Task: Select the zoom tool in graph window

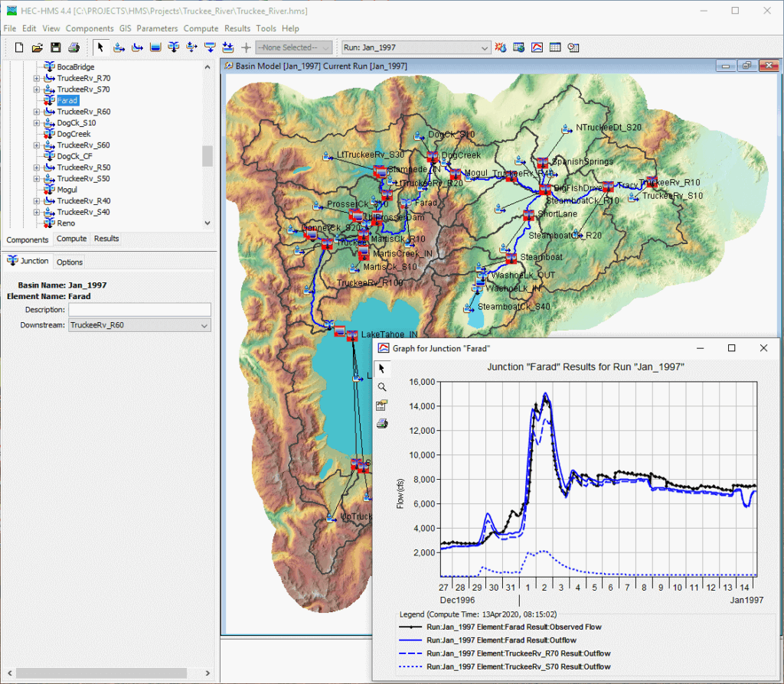Action: coord(381,387)
